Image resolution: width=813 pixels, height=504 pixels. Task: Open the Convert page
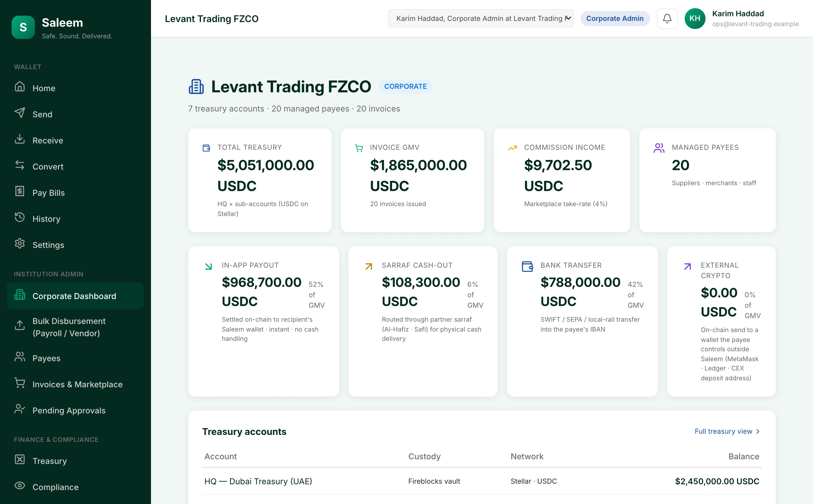point(75,166)
